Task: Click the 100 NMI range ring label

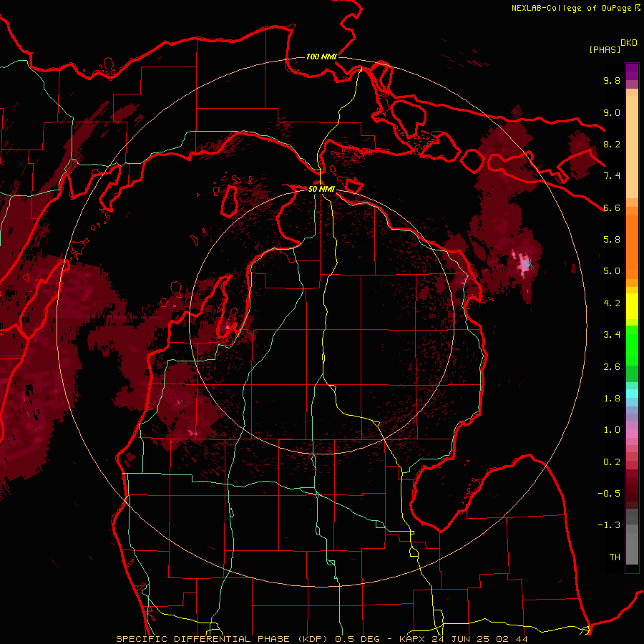Action: pos(321,57)
